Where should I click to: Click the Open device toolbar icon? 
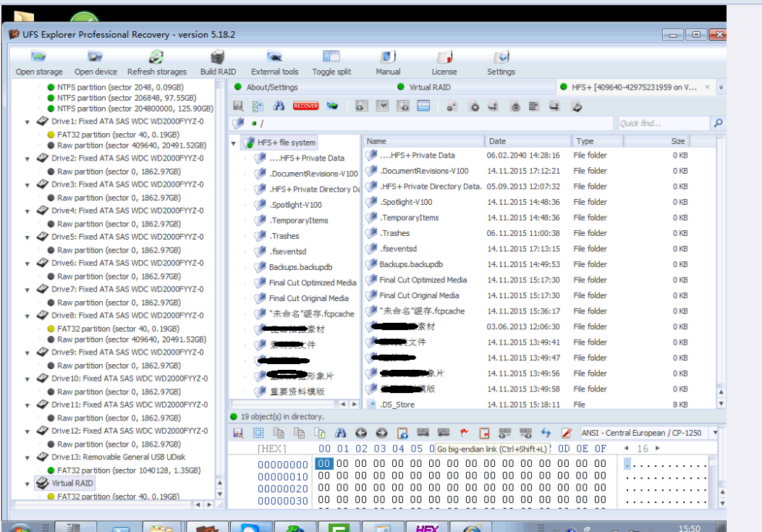(96, 57)
